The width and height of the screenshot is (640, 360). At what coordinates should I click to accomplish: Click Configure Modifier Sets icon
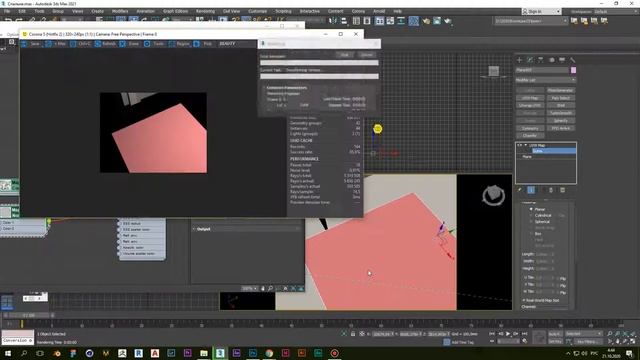click(562, 190)
